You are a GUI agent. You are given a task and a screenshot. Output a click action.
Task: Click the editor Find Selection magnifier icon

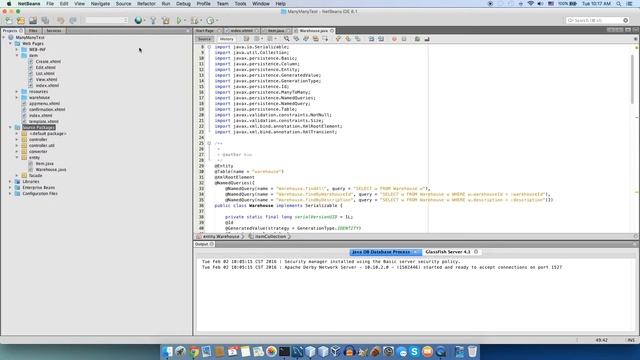pyautogui.click(x=287, y=39)
